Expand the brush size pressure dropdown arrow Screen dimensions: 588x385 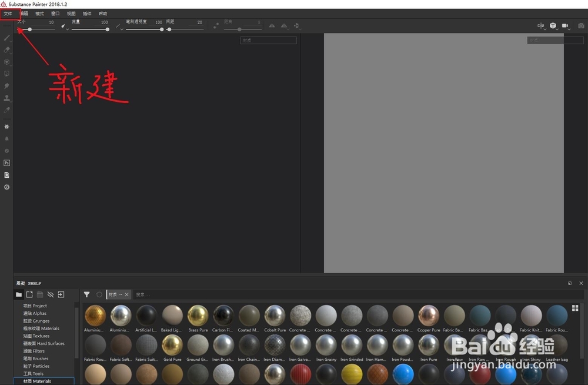pyautogui.click(x=68, y=29)
